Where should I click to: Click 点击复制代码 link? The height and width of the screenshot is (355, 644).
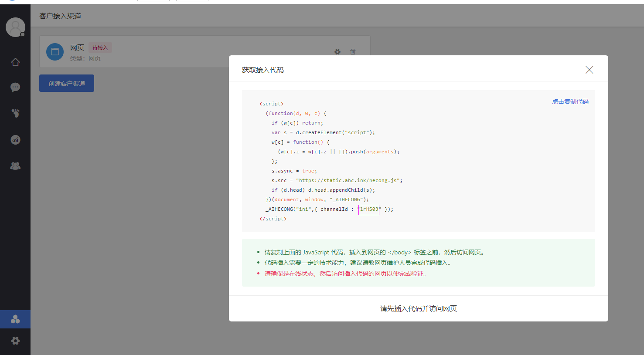click(x=570, y=101)
